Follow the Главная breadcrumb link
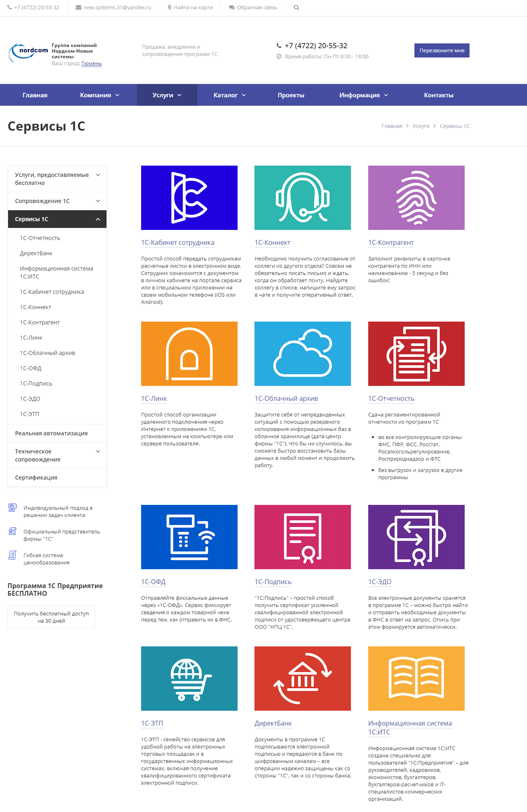The image size is (527, 812). (x=392, y=126)
